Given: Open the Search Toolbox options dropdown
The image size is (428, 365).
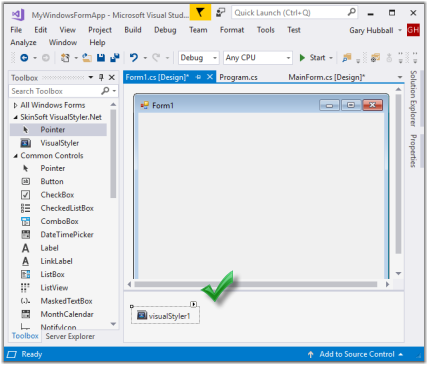Looking at the screenshot, I should coord(114,91).
